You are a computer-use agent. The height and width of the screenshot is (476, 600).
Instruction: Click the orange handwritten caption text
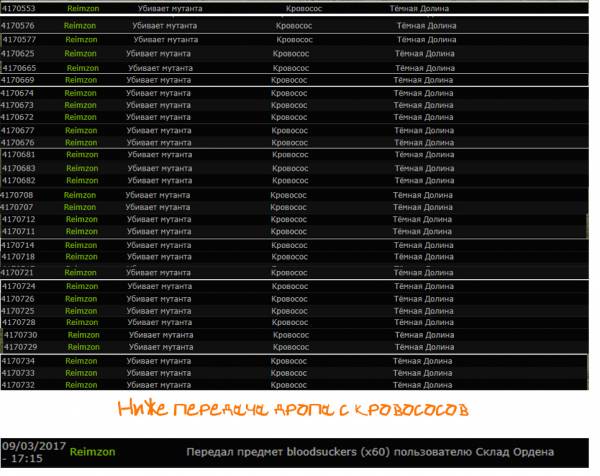pyautogui.click(x=298, y=411)
